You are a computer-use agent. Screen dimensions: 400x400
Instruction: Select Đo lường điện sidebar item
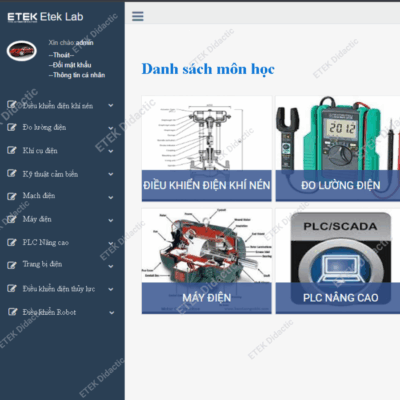pyautogui.click(x=44, y=127)
